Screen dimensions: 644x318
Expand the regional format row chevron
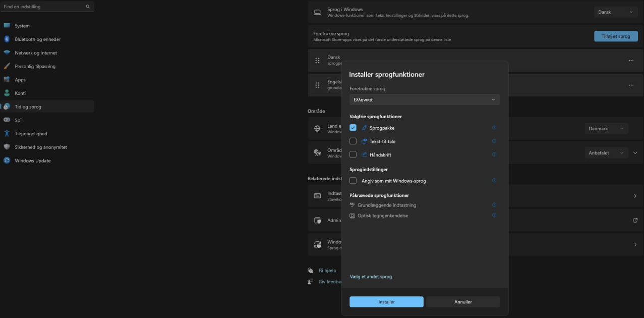click(635, 153)
